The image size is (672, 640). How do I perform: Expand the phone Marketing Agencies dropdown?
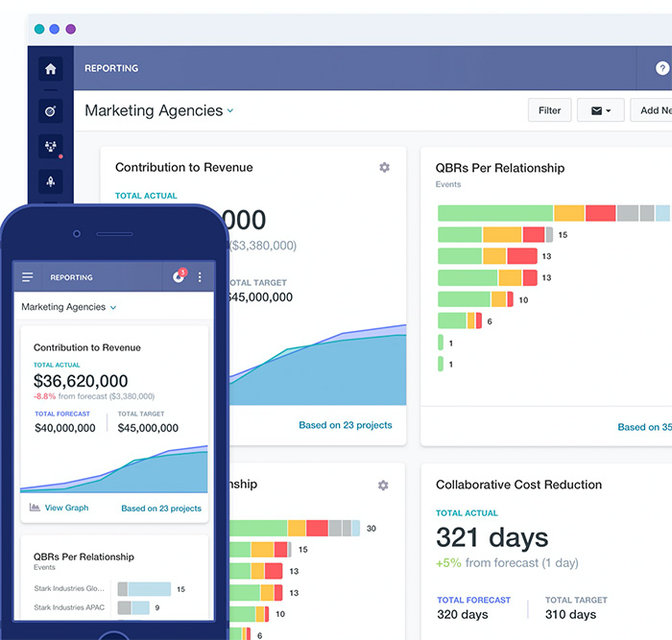click(x=113, y=308)
